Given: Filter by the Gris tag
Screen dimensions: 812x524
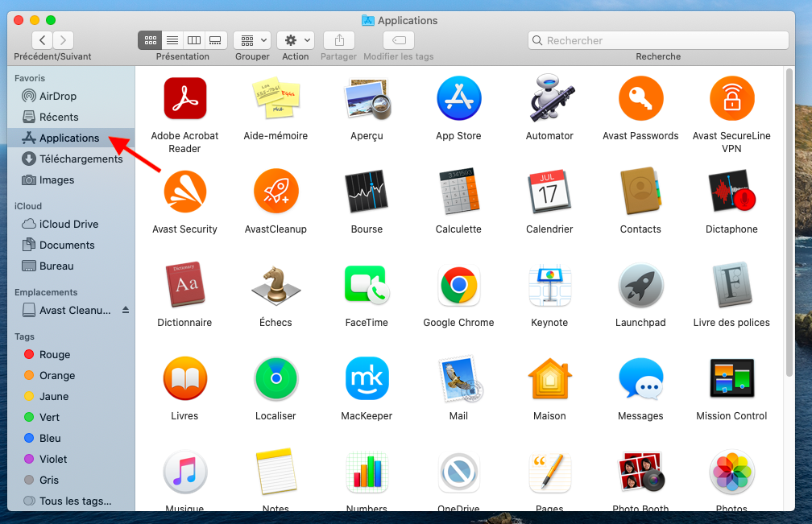Looking at the screenshot, I should coord(71,480).
